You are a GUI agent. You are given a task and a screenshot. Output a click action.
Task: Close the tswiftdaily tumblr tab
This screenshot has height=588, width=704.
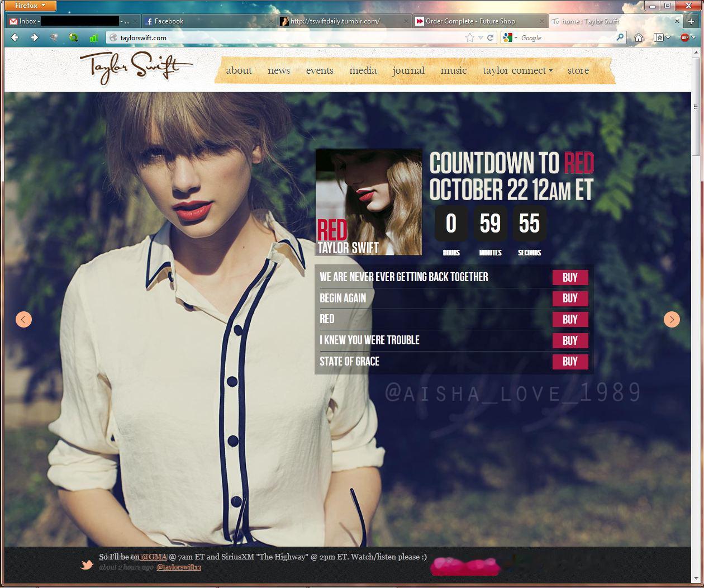[406, 21]
